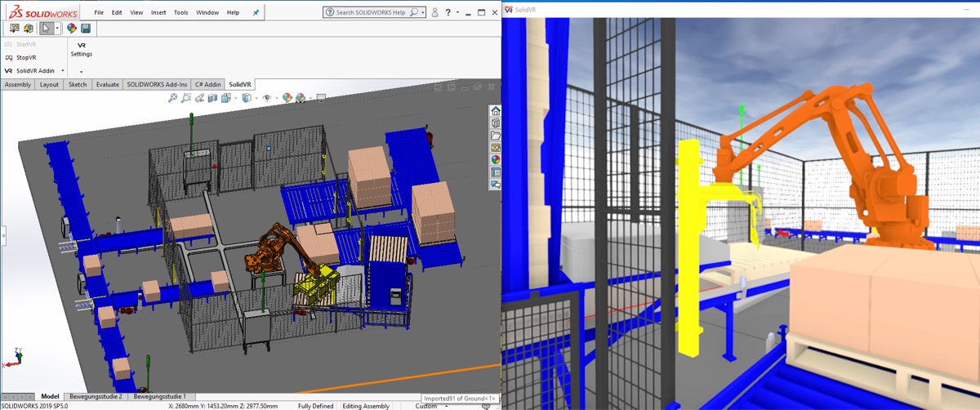The height and width of the screenshot is (410, 980).
Task: Click the Save icon in toolbar
Action: tap(85, 29)
